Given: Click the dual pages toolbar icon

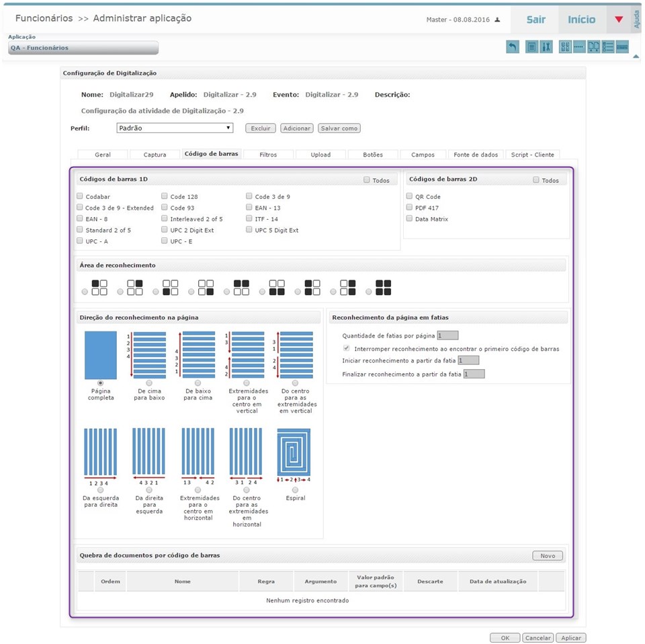Looking at the screenshot, I should 593,46.
